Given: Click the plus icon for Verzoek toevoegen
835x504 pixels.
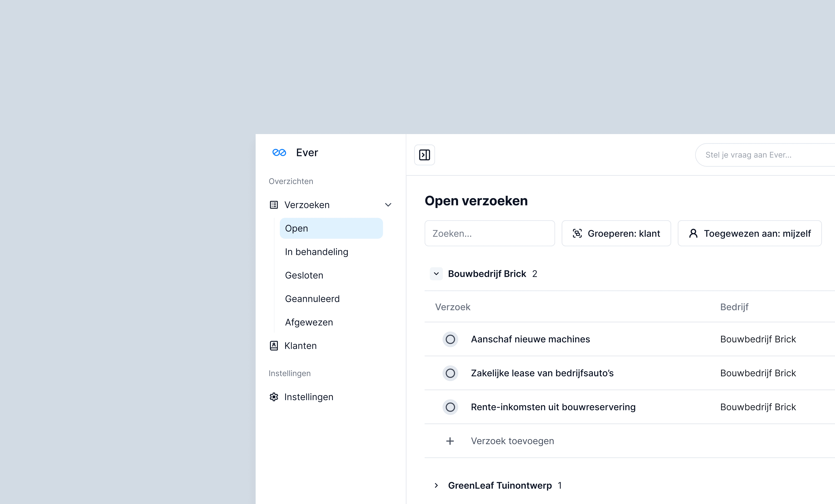Looking at the screenshot, I should click(x=450, y=441).
